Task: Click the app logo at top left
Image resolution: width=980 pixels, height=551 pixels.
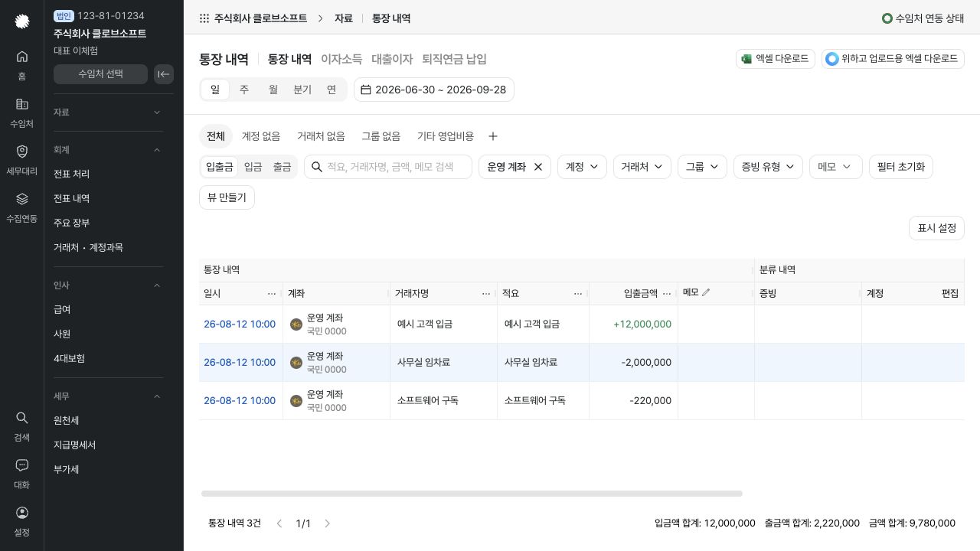Action: (22, 21)
